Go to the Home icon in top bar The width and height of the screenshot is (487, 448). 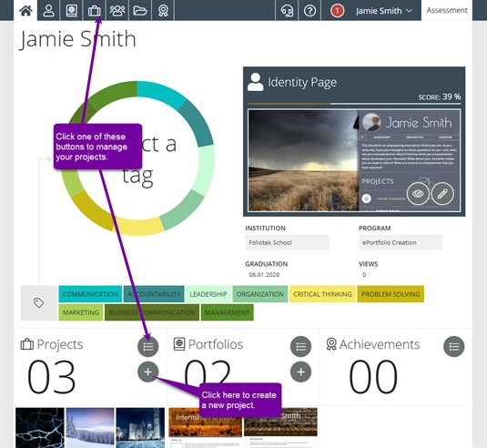(25, 11)
